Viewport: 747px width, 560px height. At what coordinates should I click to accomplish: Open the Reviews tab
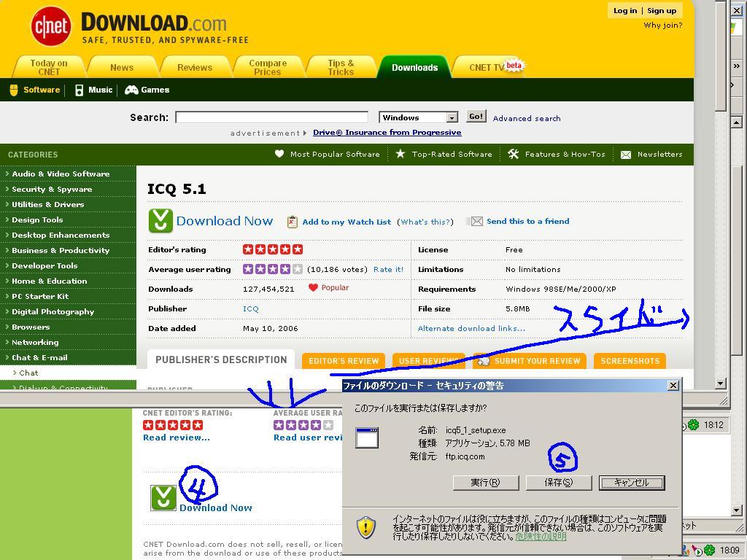click(x=195, y=67)
